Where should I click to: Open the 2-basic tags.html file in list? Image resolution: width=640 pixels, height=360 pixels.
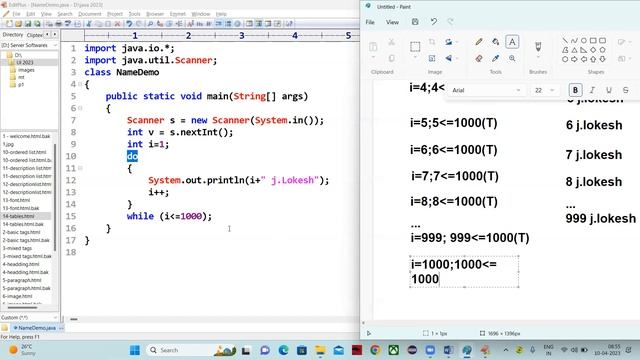pyautogui.click(x=21, y=232)
